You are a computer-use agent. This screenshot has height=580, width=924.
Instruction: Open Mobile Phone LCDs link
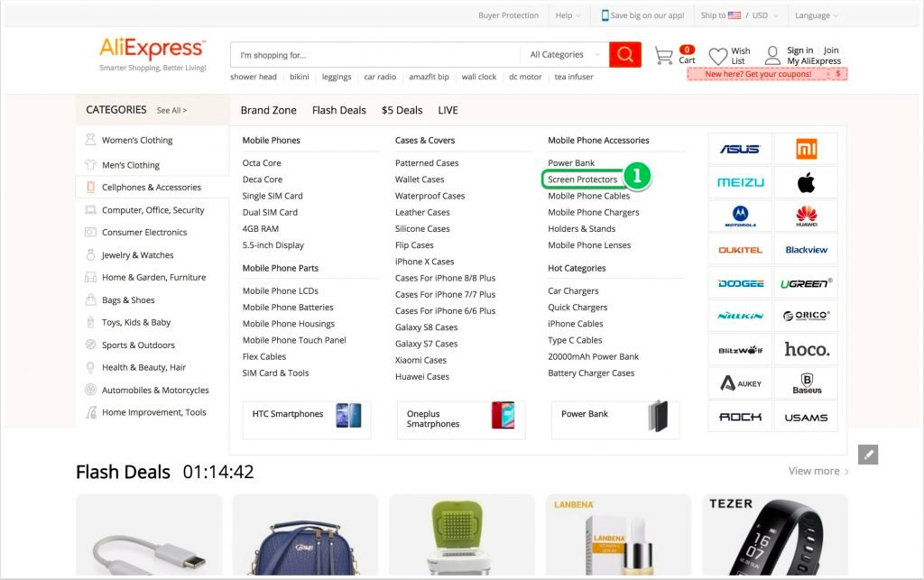[x=280, y=290]
